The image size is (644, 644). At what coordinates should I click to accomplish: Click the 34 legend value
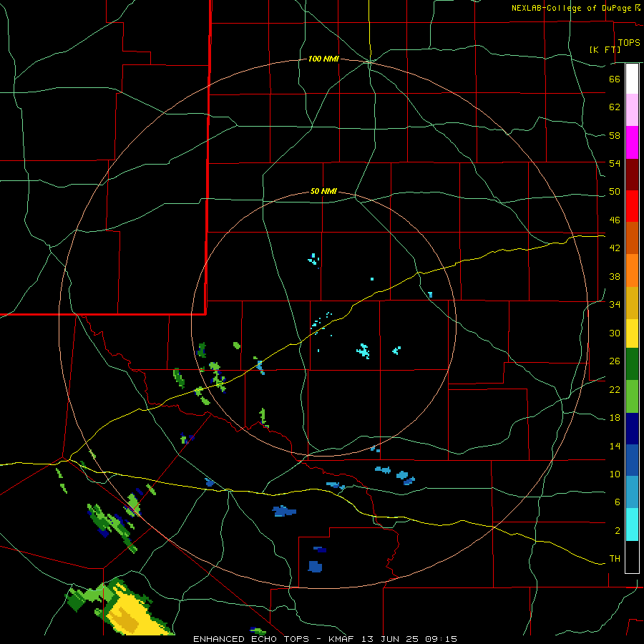[x=615, y=304]
